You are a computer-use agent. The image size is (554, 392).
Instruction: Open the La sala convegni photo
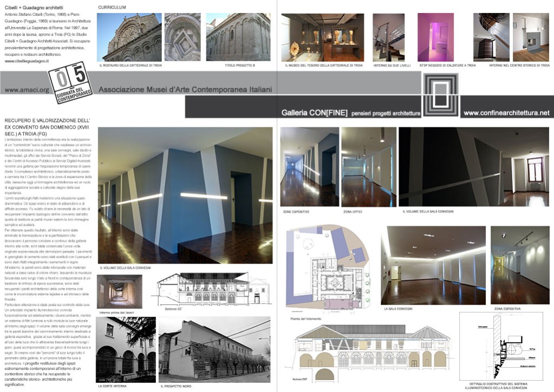(433, 265)
